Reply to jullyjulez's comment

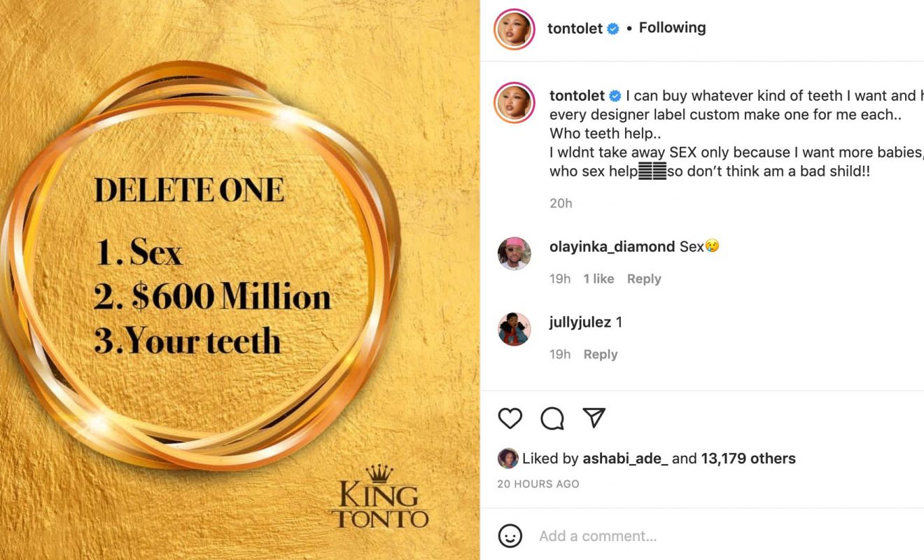(x=601, y=354)
